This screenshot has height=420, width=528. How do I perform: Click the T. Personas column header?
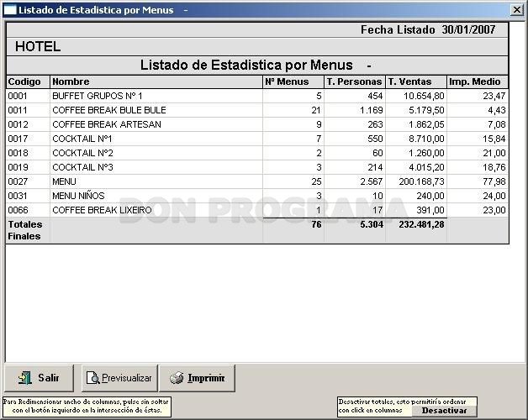(355, 81)
